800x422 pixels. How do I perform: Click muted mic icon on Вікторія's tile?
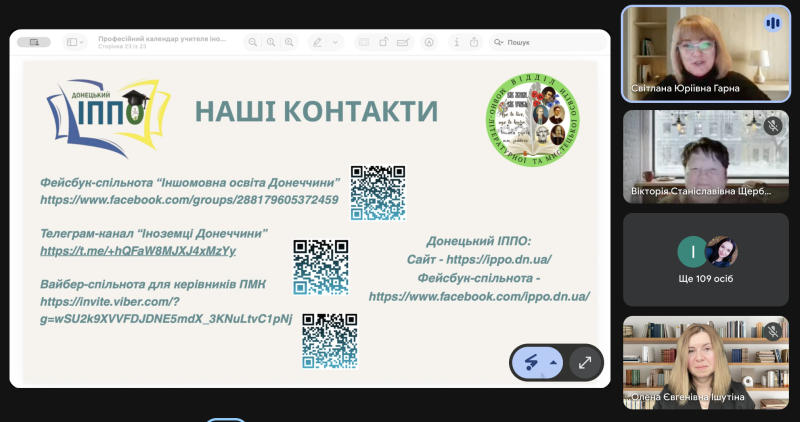coord(772,126)
